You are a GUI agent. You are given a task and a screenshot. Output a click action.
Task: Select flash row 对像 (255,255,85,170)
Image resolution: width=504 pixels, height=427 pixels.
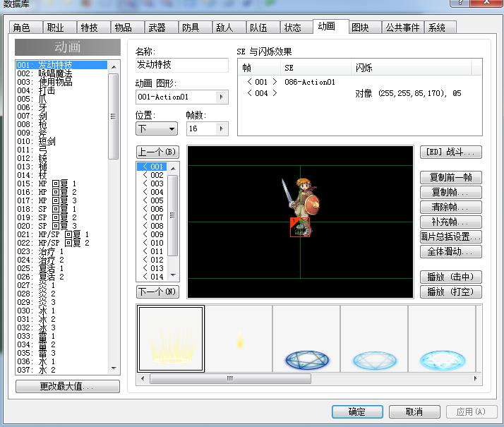click(360, 93)
